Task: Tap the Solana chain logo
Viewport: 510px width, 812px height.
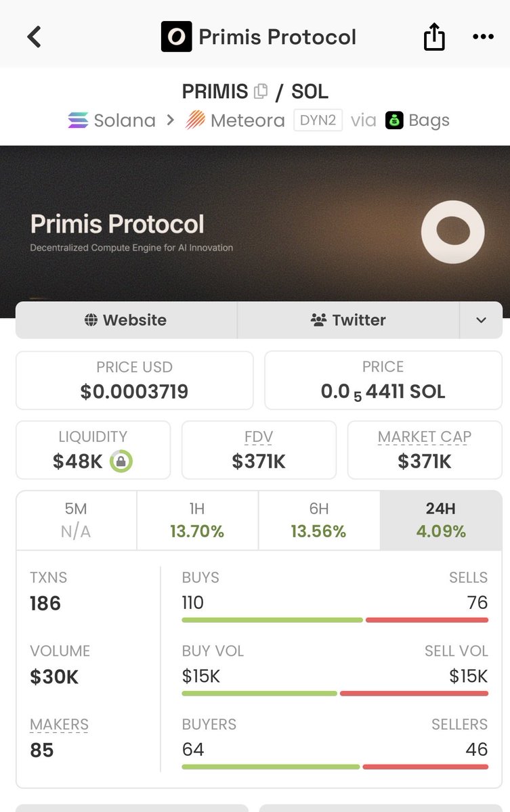Action: pos(79,120)
